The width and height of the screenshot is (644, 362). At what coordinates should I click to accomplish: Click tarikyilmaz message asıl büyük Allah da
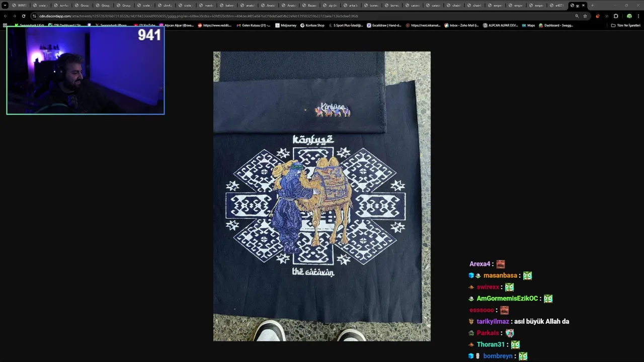pos(541,322)
